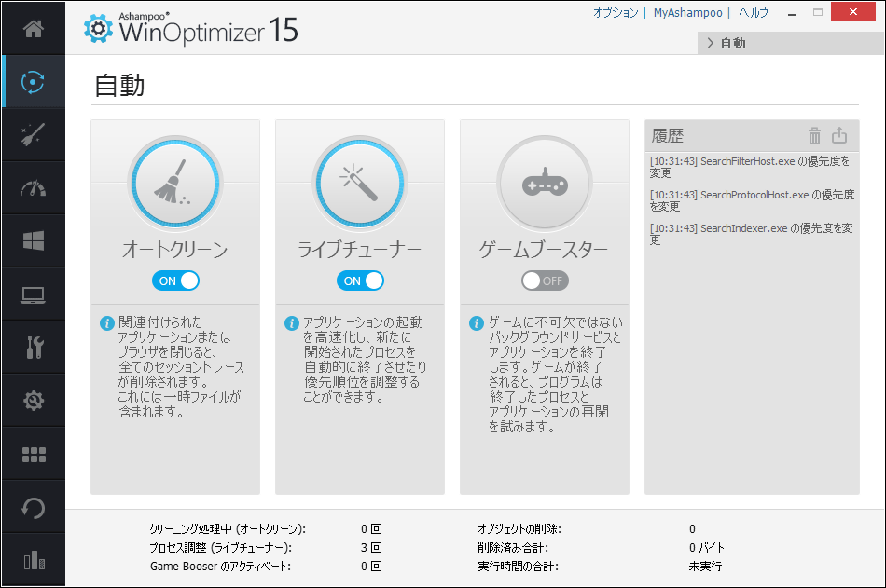
Task: Open the ヘルプ menu
Action: pyautogui.click(x=754, y=12)
